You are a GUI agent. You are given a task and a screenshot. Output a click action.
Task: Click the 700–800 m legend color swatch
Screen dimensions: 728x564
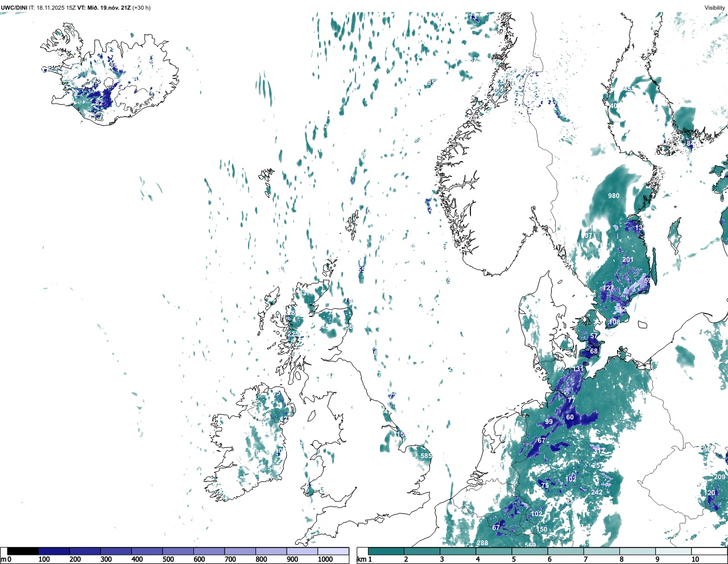[x=240, y=551]
